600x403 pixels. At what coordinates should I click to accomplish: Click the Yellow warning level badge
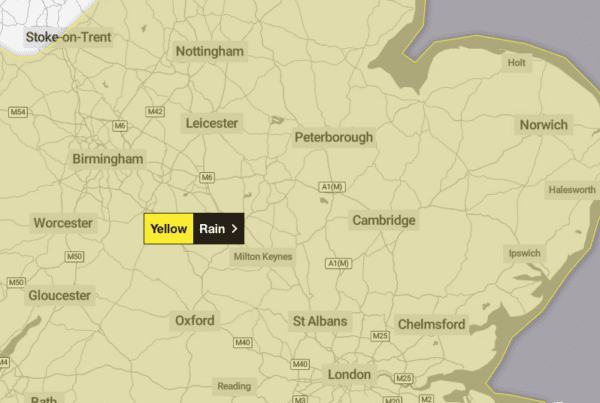coord(169,229)
